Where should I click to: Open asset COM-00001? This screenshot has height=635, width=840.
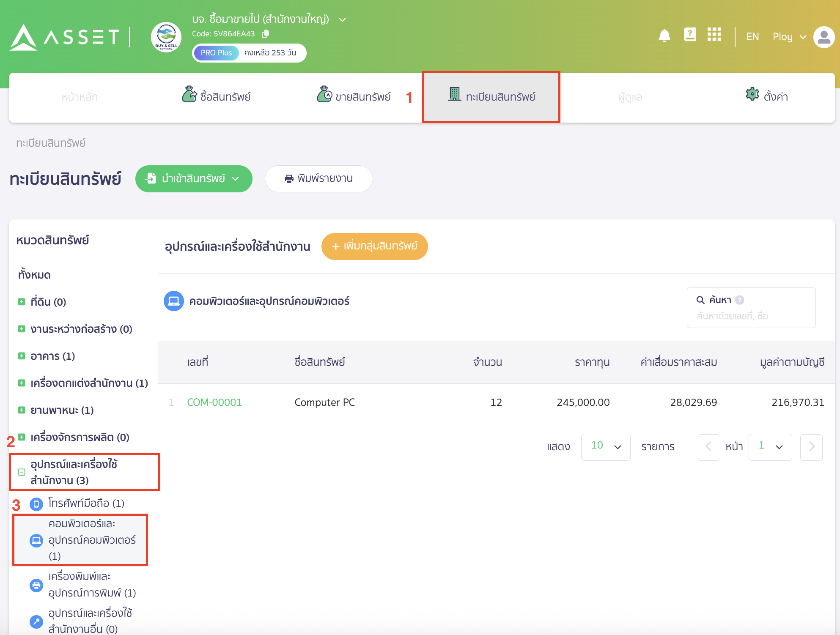pos(214,402)
